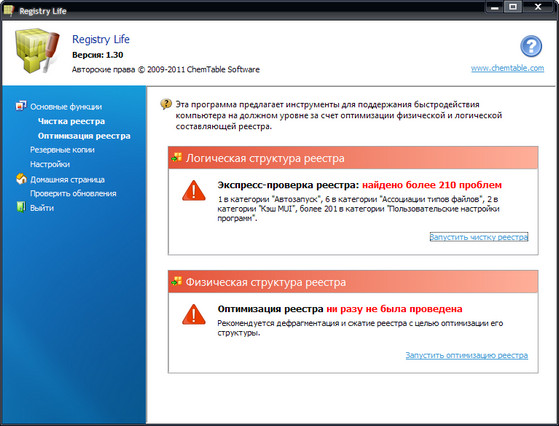Click the house icon beside Домашняя страница
This screenshot has height=426, width=559.
tap(21, 179)
